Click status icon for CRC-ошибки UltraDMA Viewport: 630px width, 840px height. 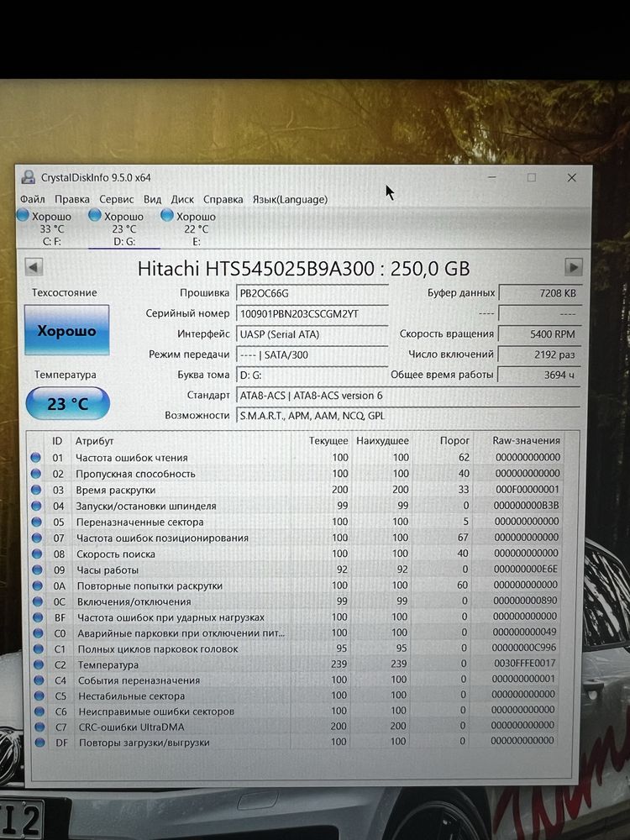[39, 727]
